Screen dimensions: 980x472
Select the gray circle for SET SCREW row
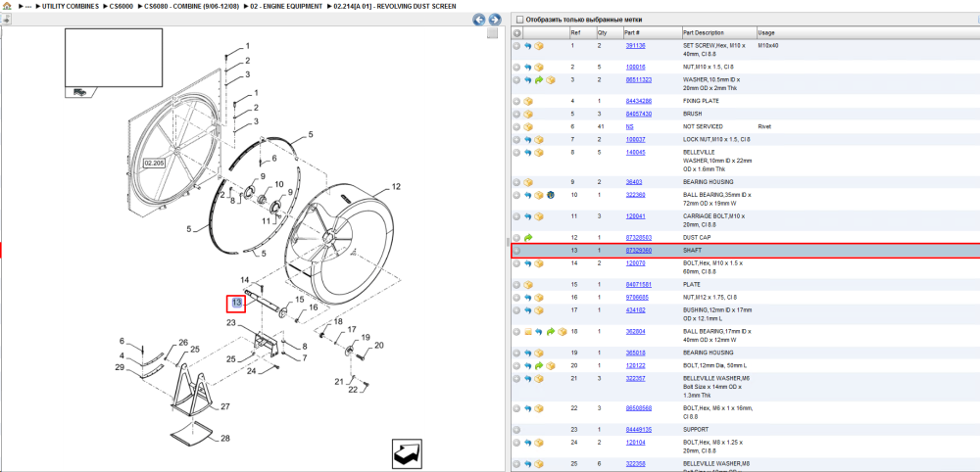[x=516, y=46]
